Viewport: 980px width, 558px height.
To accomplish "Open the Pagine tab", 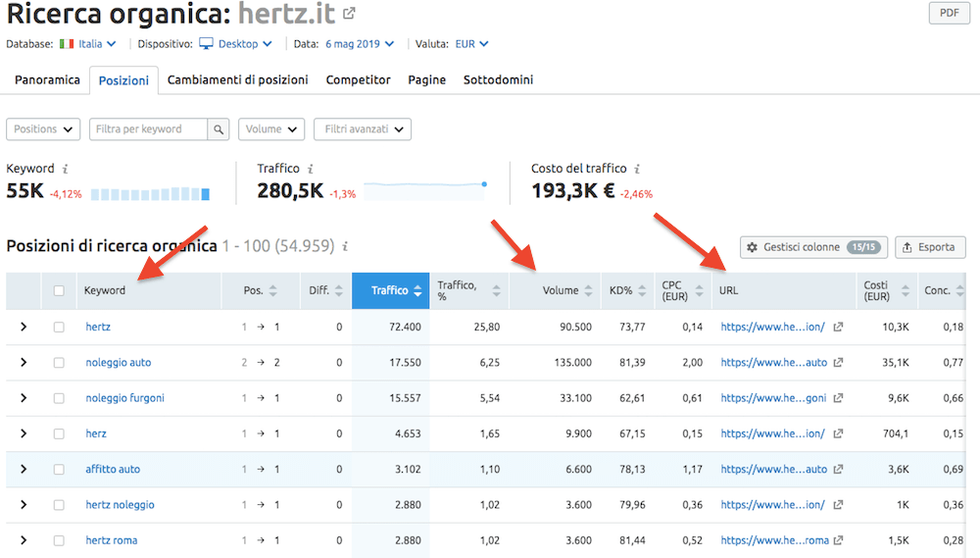I will coord(427,80).
